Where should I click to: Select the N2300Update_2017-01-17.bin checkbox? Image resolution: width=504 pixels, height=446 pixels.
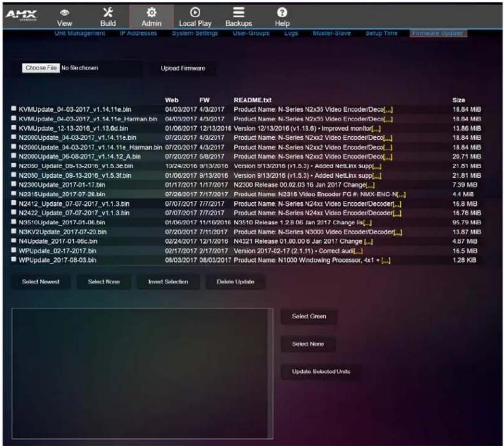click(14, 184)
